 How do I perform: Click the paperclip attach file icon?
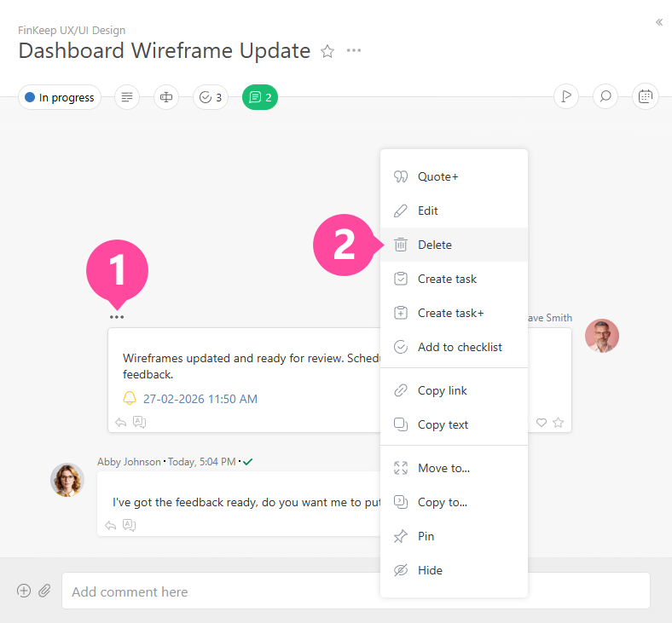[x=44, y=591]
